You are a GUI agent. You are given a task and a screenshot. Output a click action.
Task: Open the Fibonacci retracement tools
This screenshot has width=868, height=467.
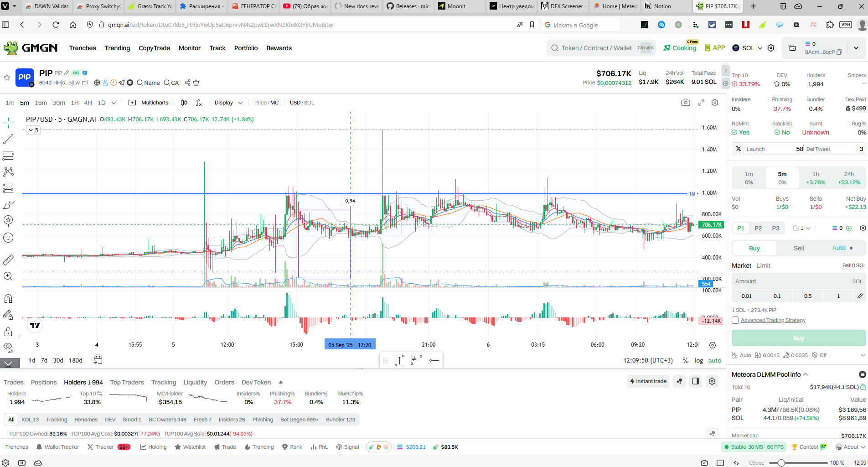8,156
